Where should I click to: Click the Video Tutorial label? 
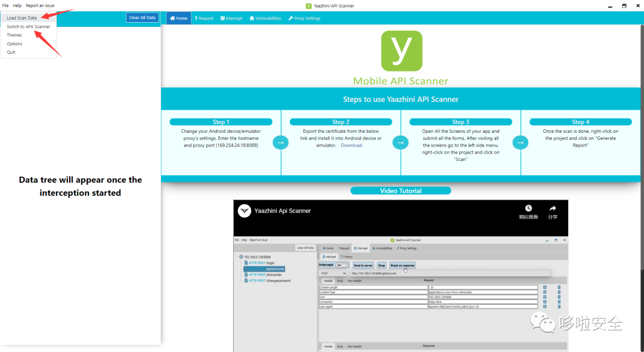[401, 191]
